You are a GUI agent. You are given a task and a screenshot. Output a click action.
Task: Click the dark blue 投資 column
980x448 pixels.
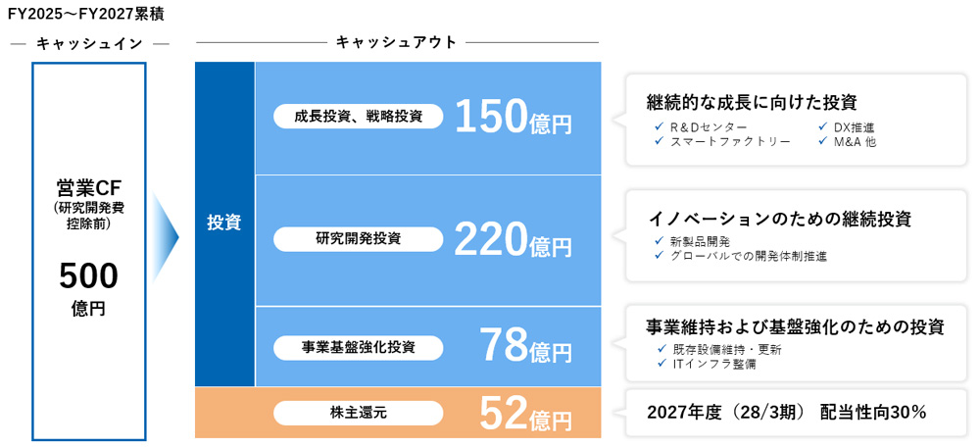tap(224, 224)
